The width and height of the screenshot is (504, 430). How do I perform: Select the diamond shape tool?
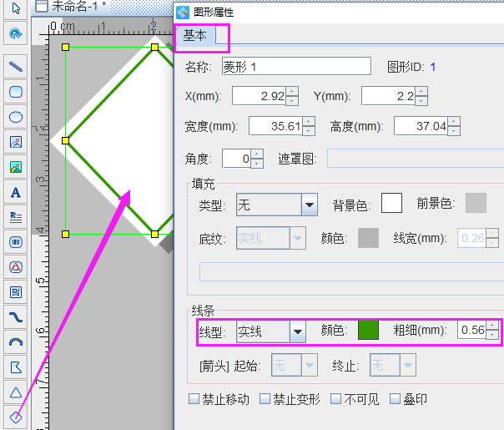pos(15,417)
